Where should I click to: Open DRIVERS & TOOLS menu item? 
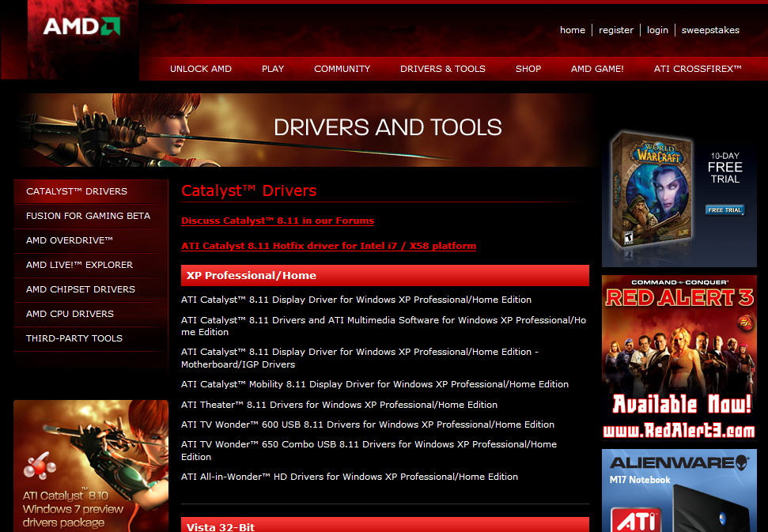[443, 69]
